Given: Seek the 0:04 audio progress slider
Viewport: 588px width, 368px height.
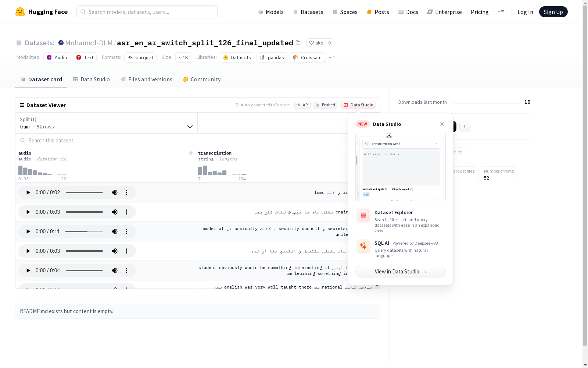Looking at the screenshot, I should point(84,270).
